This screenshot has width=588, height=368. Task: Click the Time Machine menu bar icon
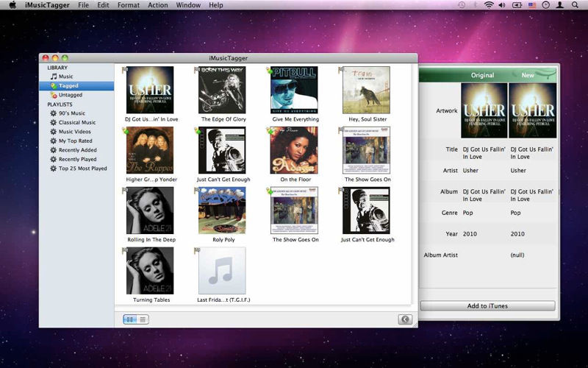pos(461,5)
